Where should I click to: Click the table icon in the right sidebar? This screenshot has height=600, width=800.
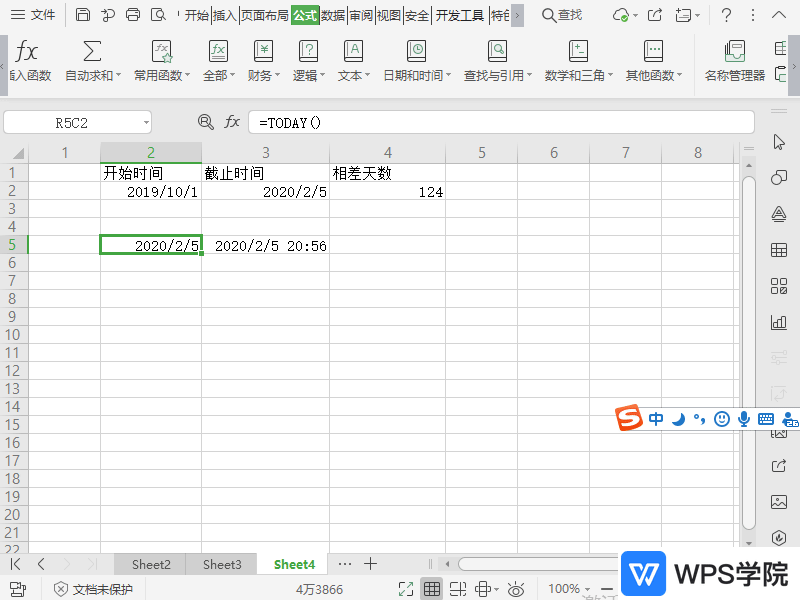[779, 250]
